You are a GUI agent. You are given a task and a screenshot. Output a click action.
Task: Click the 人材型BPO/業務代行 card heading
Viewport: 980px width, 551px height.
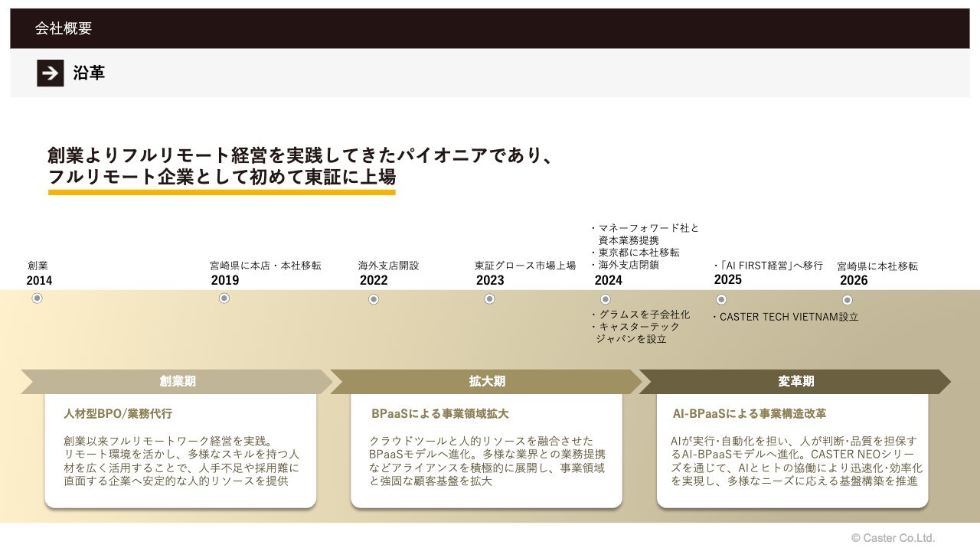point(118,413)
